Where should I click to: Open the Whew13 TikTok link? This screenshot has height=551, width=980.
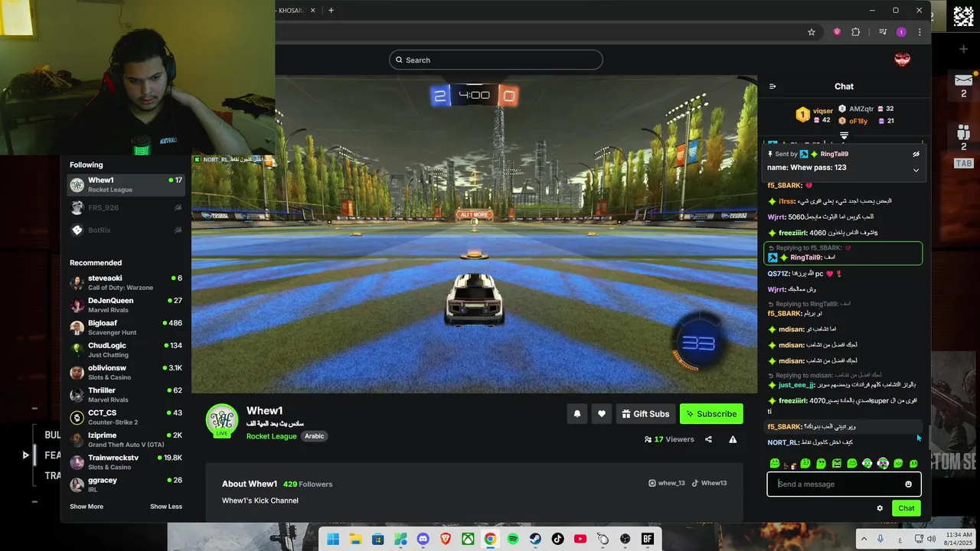coord(709,484)
